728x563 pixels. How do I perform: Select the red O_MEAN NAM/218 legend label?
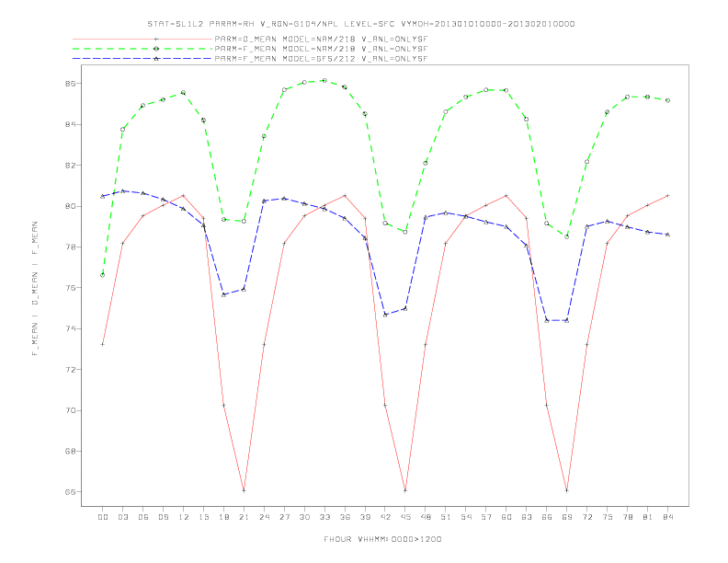point(321,39)
